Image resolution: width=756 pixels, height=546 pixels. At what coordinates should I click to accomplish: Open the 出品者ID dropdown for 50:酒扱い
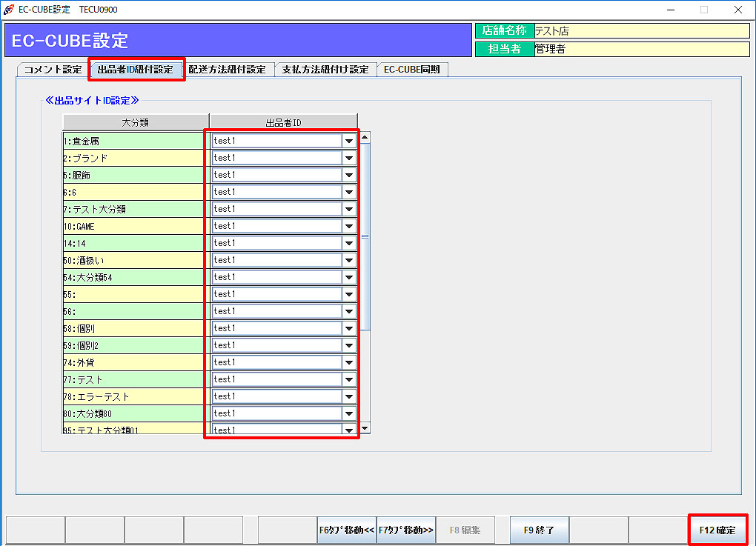[x=348, y=260]
